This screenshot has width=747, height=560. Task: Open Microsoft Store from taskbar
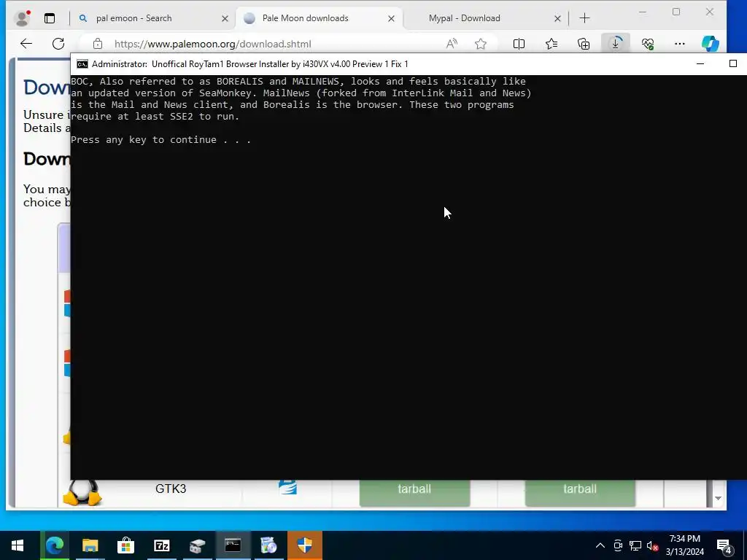coord(125,545)
